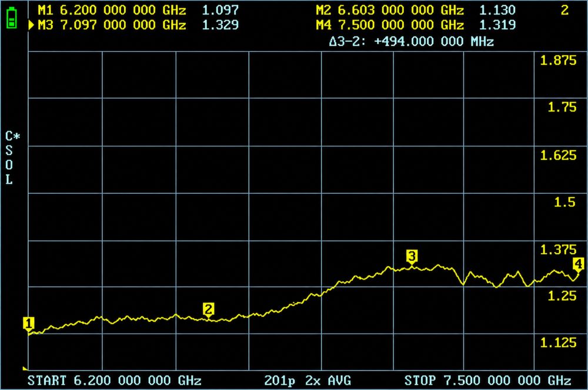Click the M2 value 1.130
Screen dimensions: 588x390
(x=497, y=10)
